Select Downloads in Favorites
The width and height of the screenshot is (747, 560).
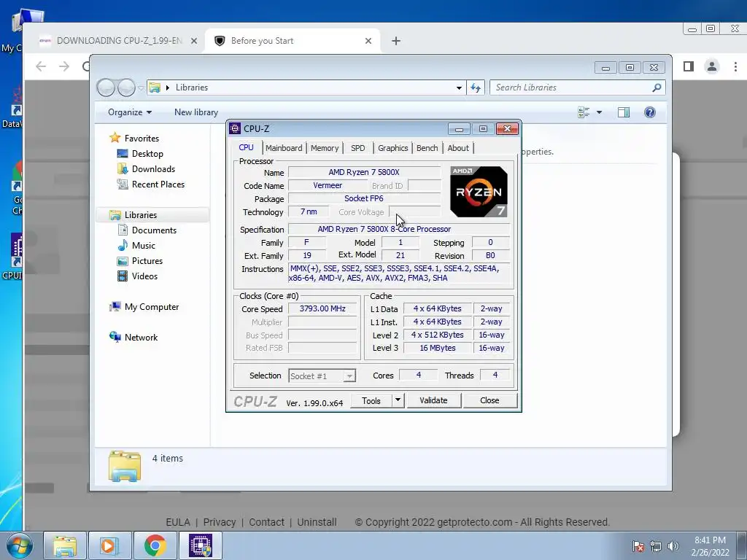pos(153,169)
